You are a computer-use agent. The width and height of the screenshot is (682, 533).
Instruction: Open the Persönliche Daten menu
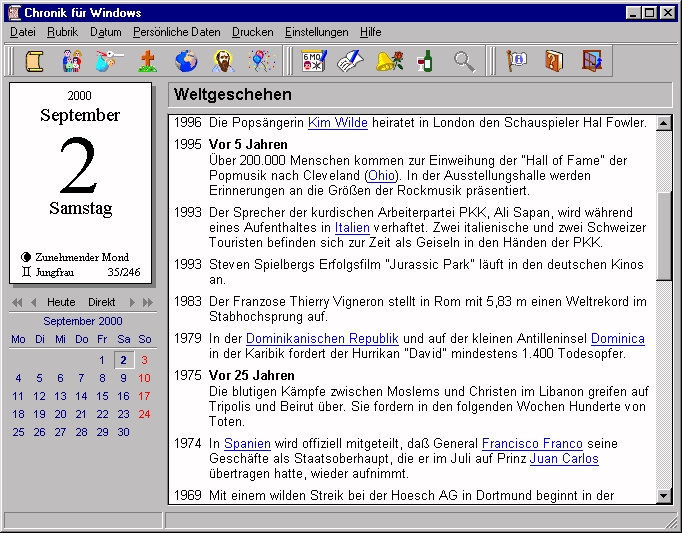tap(177, 32)
